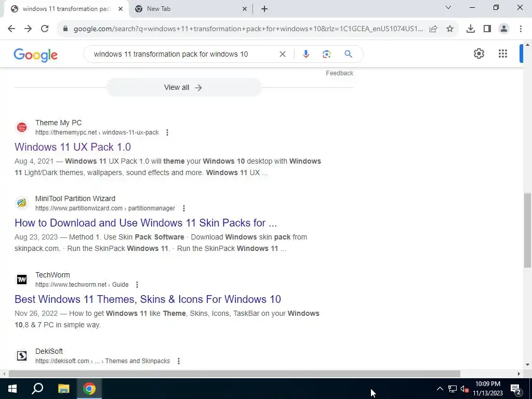
Task: Open more options for TechWorm result
Action: [x=137, y=285]
